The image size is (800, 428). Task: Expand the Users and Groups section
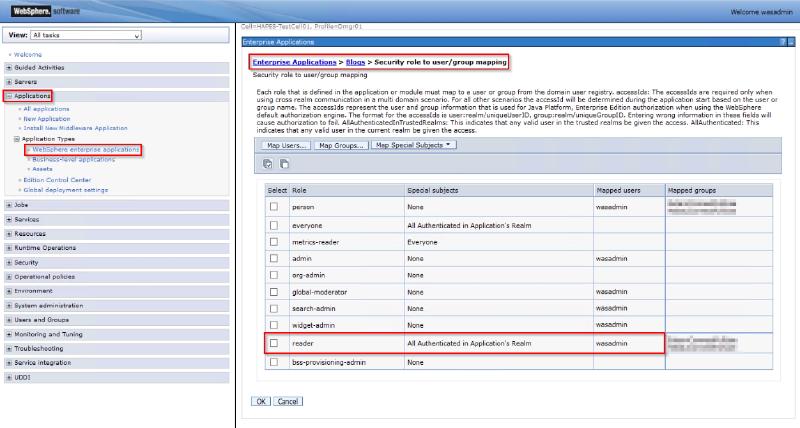tap(9, 320)
